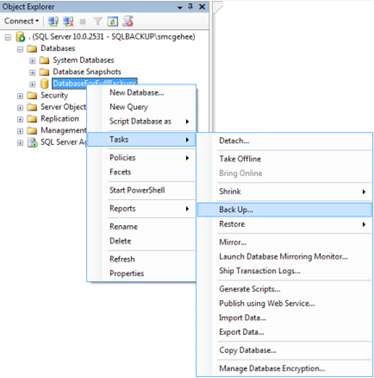
Task: Click the Disconnect toolbar icon
Action: (68, 21)
